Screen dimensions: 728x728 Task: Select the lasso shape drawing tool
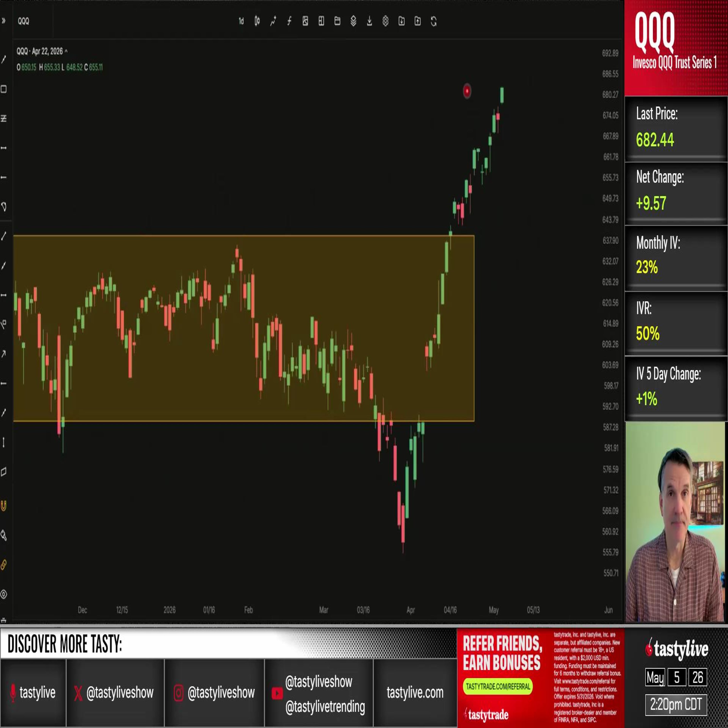[4, 207]
